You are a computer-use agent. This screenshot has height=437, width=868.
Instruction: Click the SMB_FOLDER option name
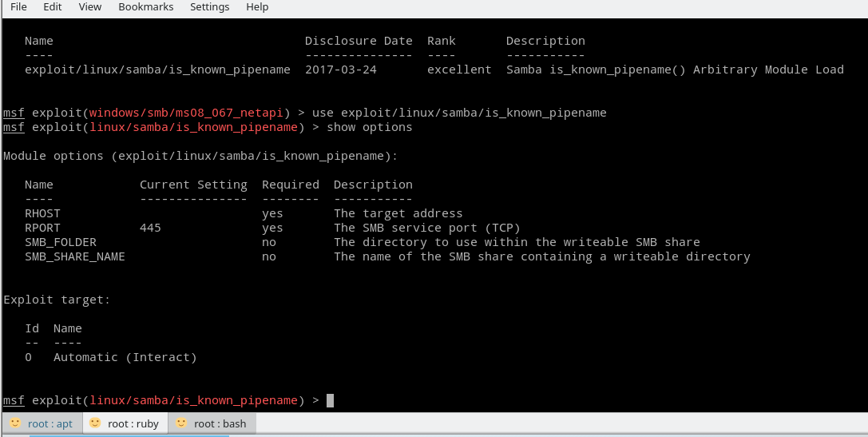[61, 242]
